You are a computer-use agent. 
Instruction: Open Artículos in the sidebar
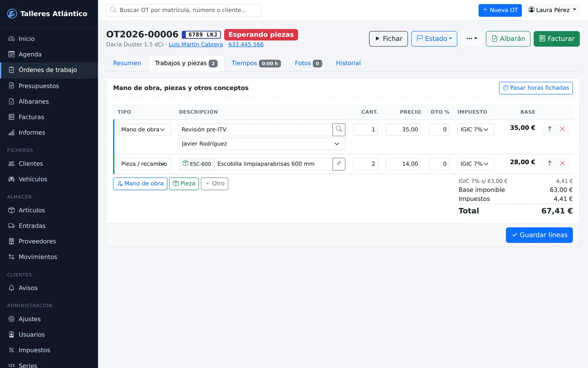click(49, 210)
